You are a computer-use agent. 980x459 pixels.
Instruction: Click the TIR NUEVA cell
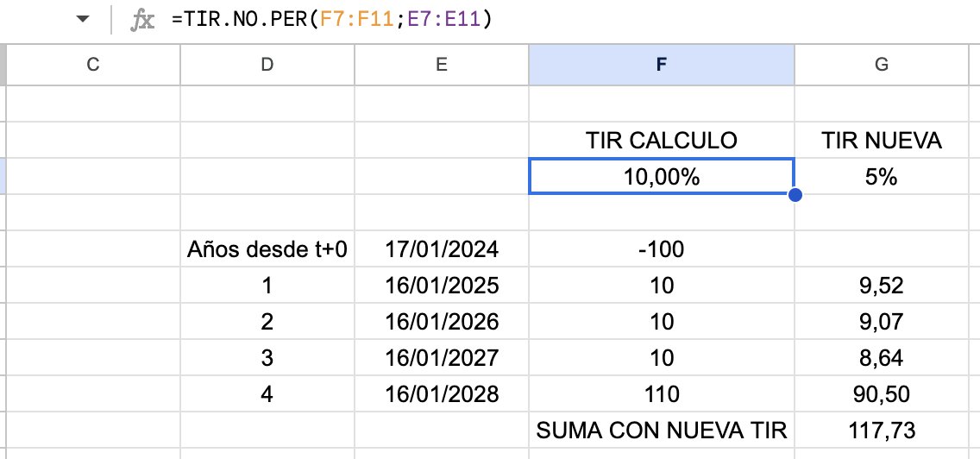coord(882,140)
